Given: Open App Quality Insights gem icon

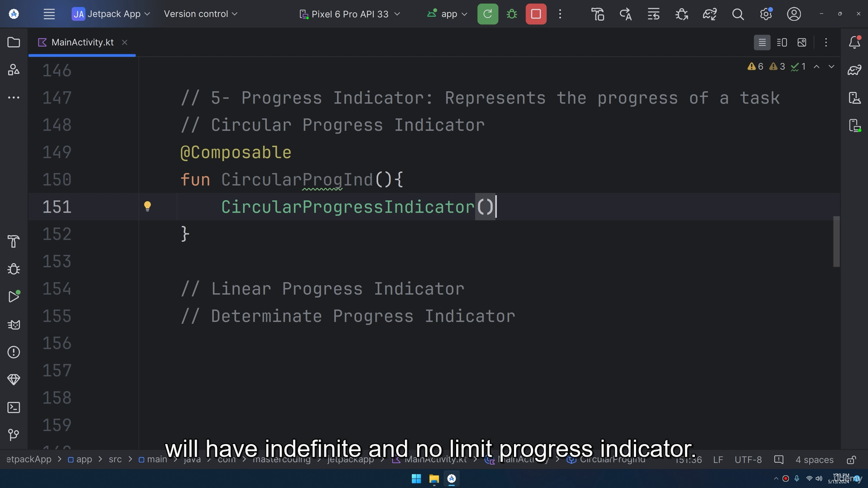Looking at the screenshot, I should click(14, 380).
